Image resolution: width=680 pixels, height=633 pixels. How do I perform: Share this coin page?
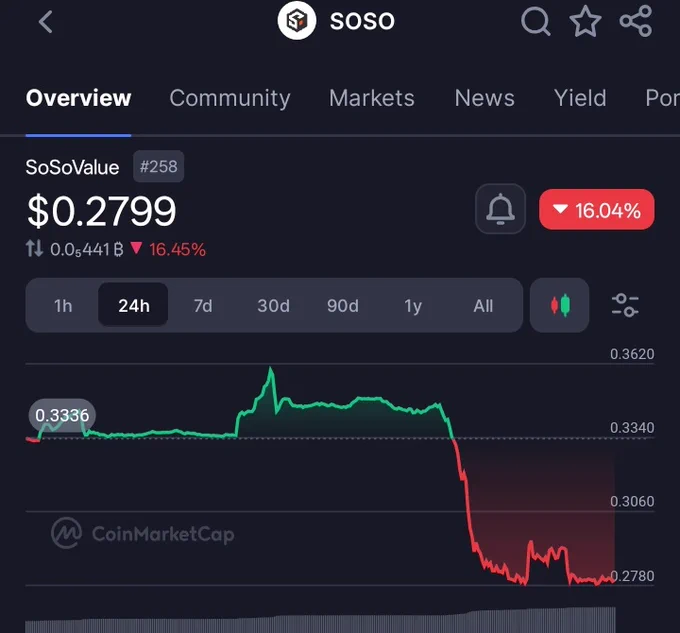(636, 21)
